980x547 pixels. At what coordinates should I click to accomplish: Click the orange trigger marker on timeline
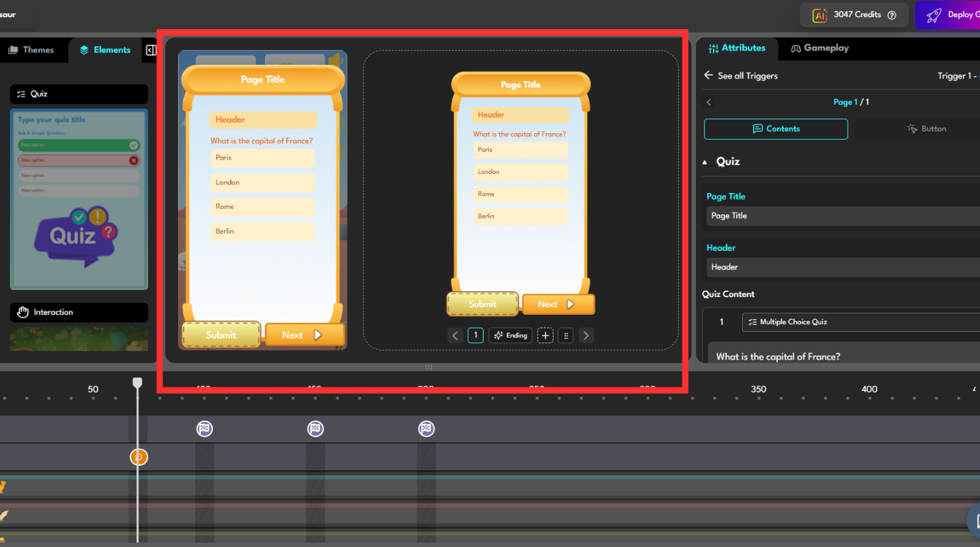pyautogui.click(x=139, y=457)
